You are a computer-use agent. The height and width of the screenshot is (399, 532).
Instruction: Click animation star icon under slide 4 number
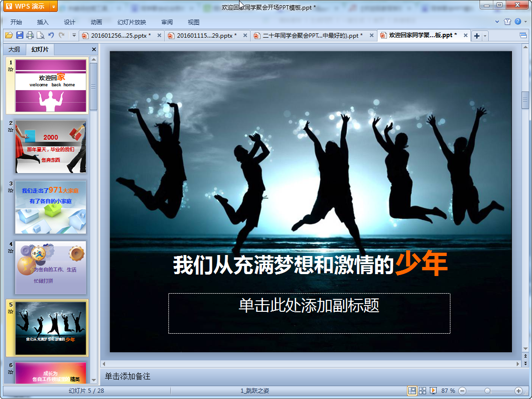tap(11, 251)
